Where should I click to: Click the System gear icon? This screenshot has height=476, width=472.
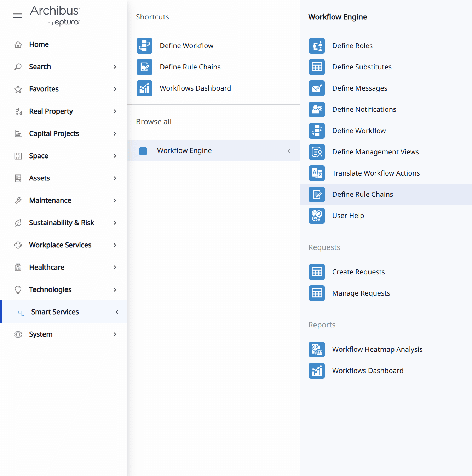[18, 334]
